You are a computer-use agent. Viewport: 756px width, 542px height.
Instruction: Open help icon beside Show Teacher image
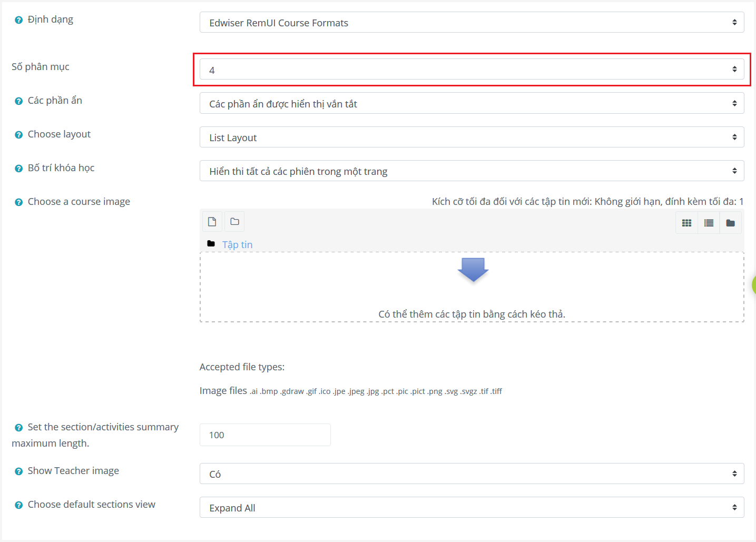tap(18, 471)
